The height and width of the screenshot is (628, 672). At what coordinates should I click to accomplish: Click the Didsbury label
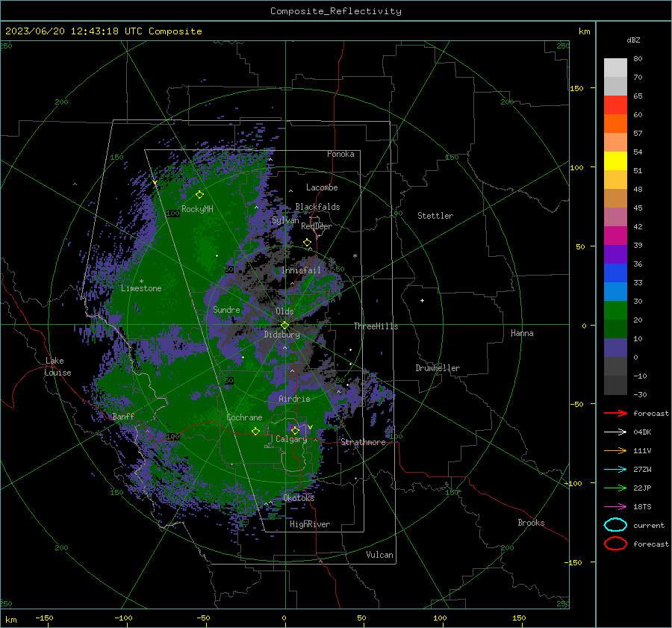(x=281, y=335)
